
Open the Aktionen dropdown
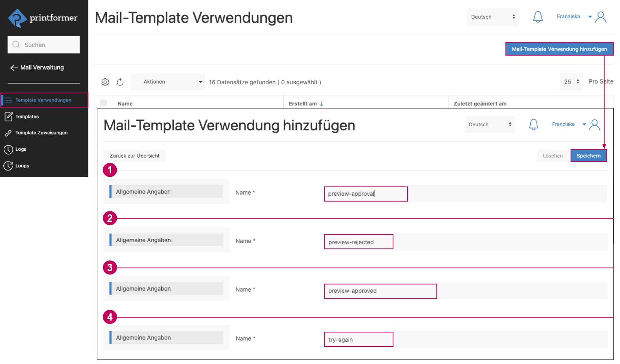click(167, 82)
